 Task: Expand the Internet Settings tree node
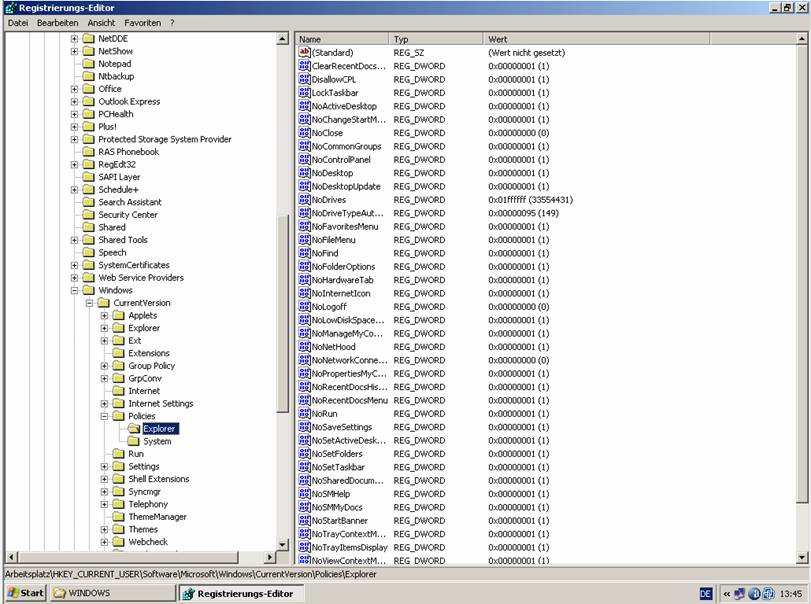(104, 404)
